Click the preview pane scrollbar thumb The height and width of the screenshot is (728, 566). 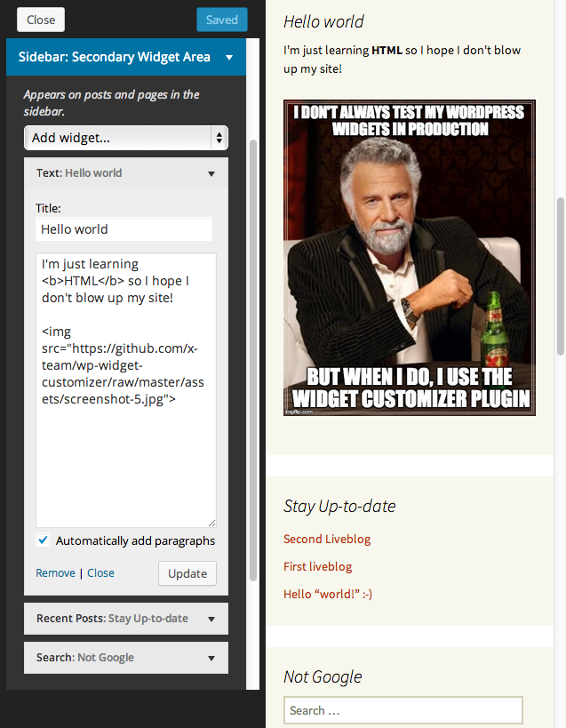561,276
